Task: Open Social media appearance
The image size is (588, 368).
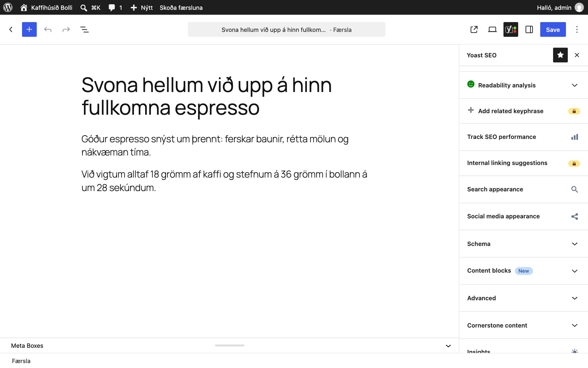Action: [523, 216]
